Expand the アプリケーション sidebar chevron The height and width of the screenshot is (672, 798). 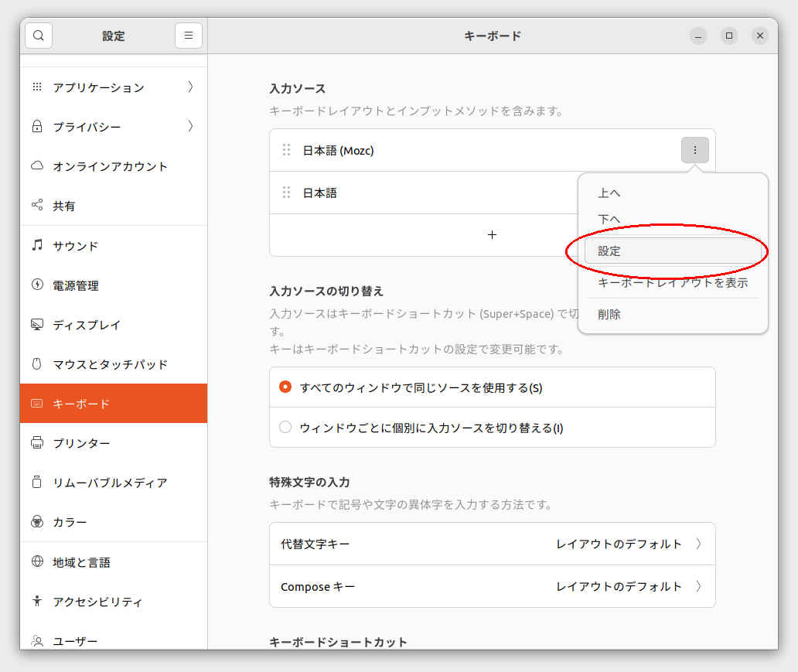[x=190, y=87]
